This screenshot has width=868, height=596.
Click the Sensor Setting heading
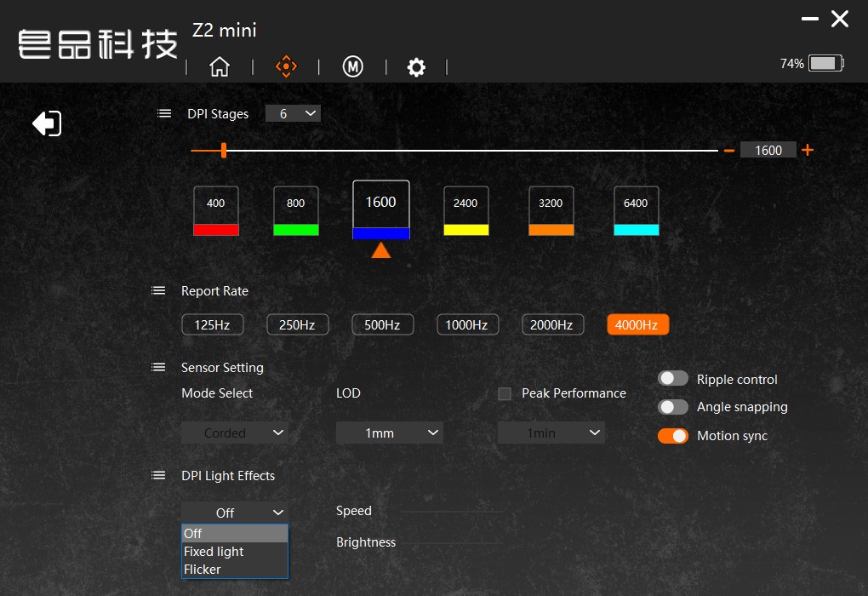pyautogui.click(x=222, y=368)
